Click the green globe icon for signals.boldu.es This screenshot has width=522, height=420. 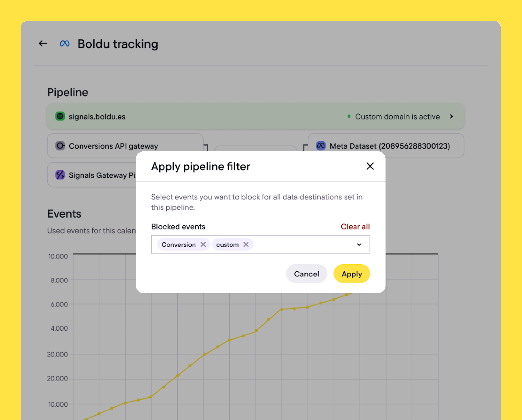[x=60, y=116]
